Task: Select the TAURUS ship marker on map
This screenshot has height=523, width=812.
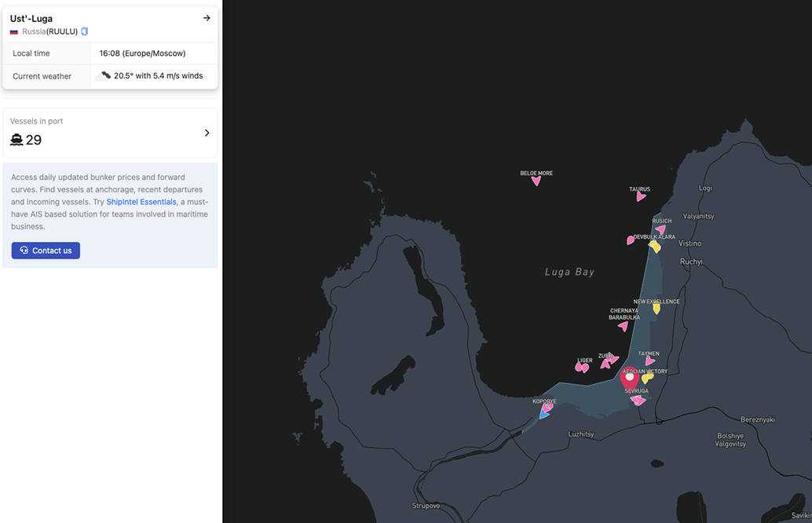Action: tap(641, 196)
